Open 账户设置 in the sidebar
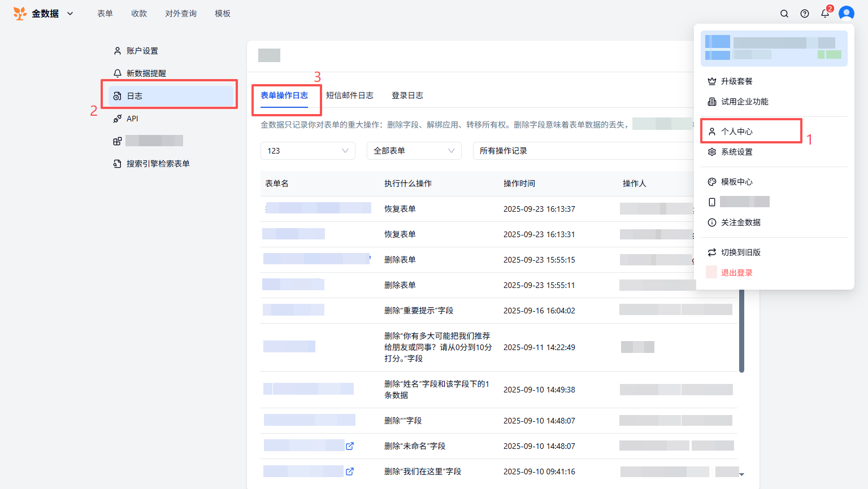The height and width of the screenshot is (489, 868). [x=142, y=51]
